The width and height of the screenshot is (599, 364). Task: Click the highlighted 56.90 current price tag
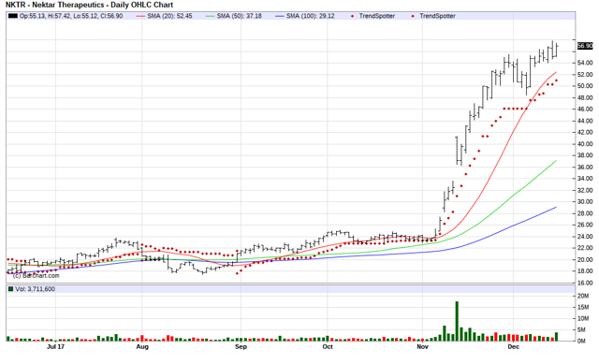[584, 46]
